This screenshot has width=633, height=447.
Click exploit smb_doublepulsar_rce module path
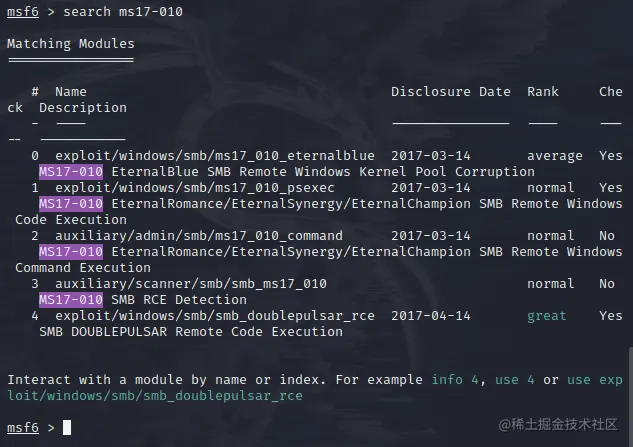pos(215,316)
